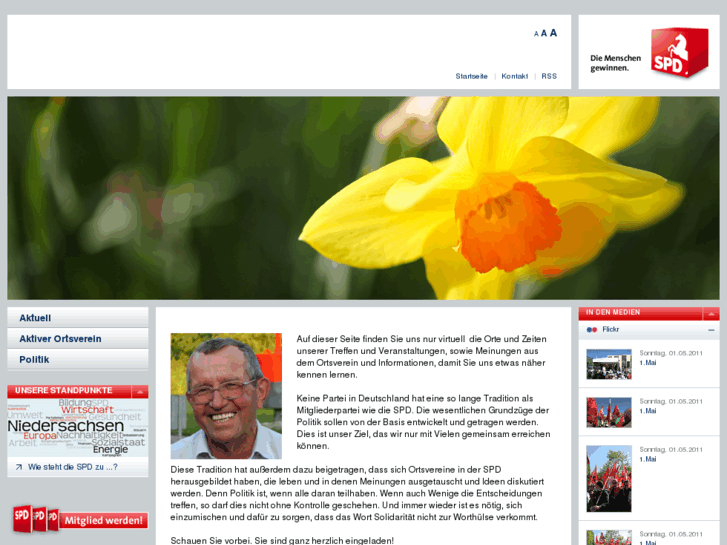727x545 pixels.
Task: Click the 'In den Medien' header title
Action: pos(612,313)
